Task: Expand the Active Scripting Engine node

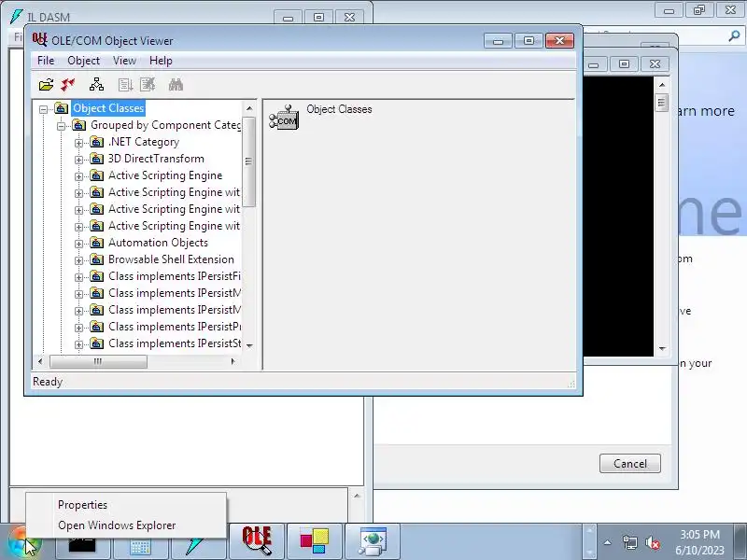Action: (x=78, y=176)
